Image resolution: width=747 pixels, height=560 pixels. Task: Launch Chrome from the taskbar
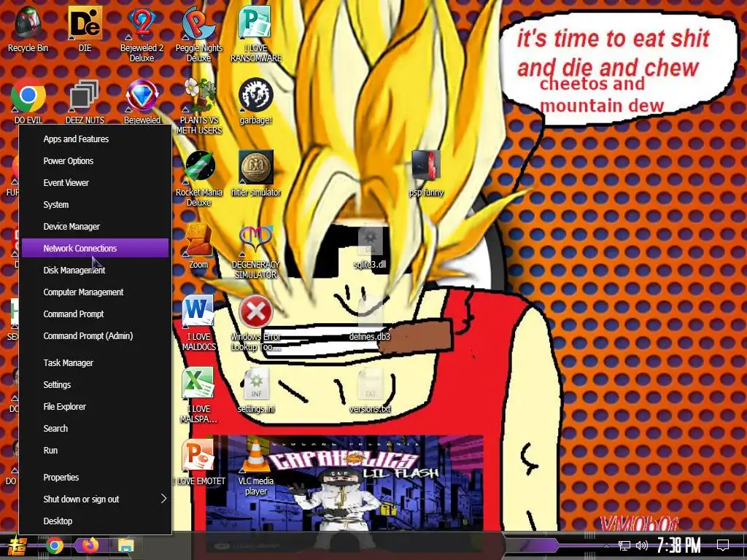55,545
